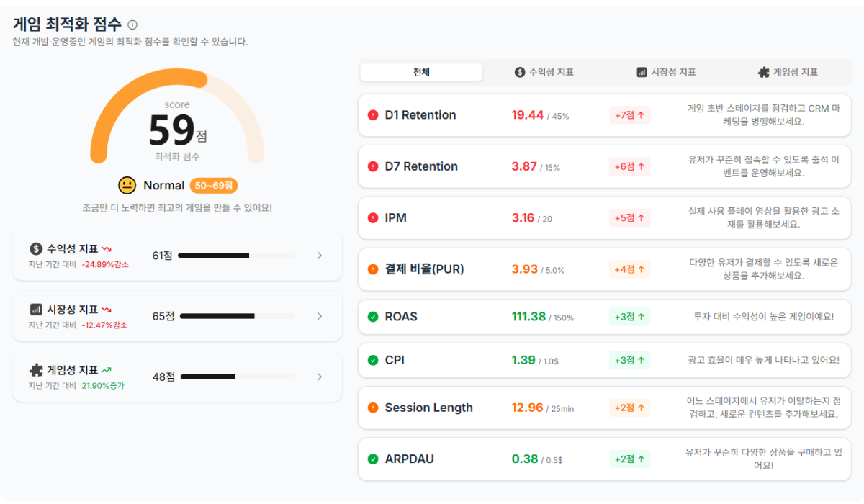Expand the 게임성 지표 card chevron
The height and width of the screenshot is (504, 864).
tap(320, 376)
